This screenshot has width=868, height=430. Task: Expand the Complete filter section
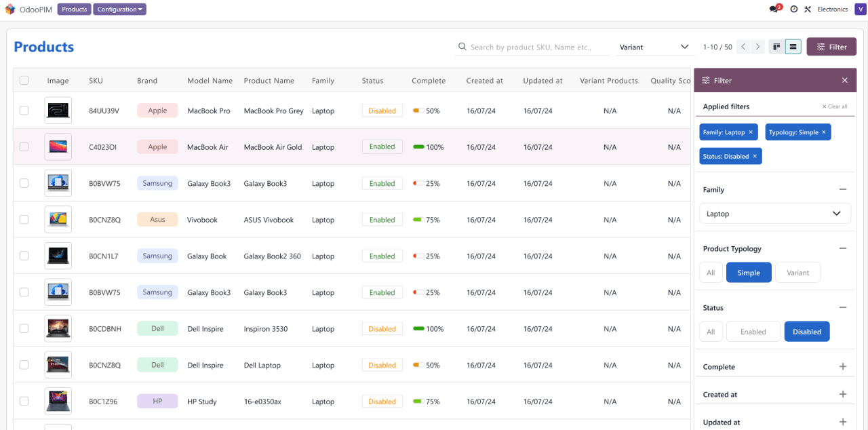point(842,367)
